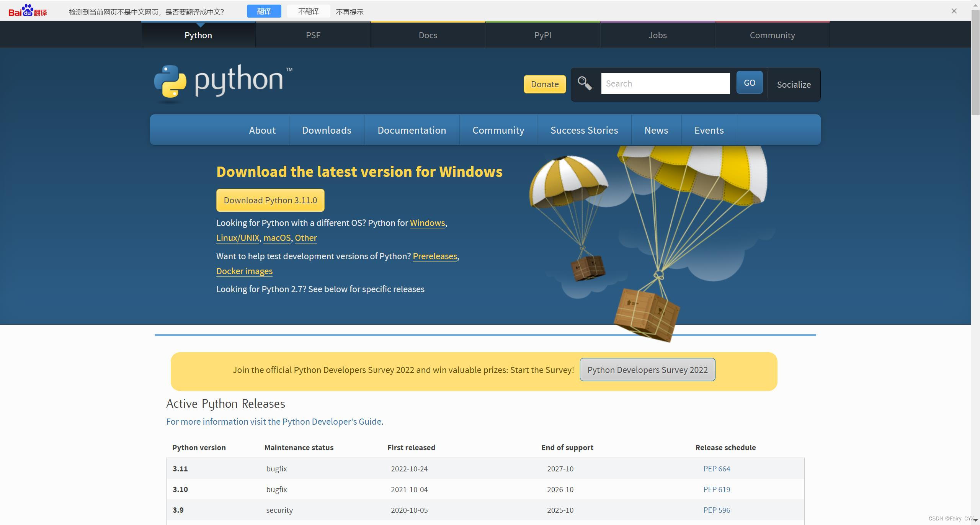980x525 pixels.
Task: Switch to the PyPI top tab
Action: click(x=542, y=35)
